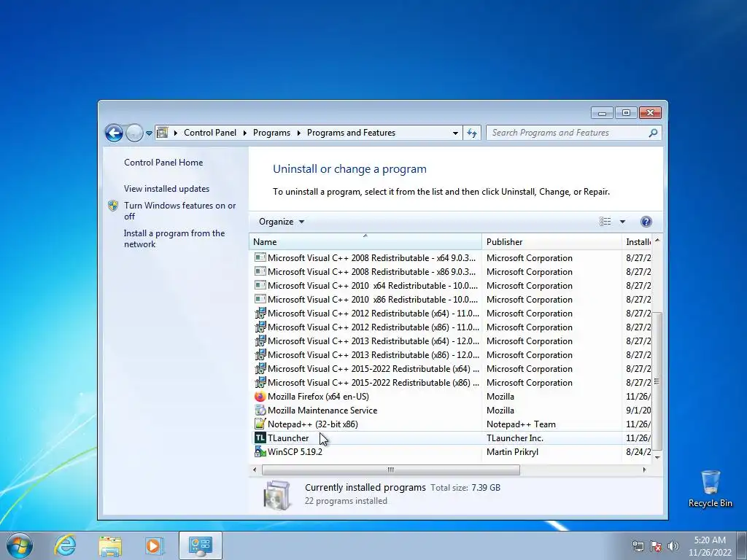The image size is (747, 560).
Task: Open Control Panel Home link
Action: (x=163, y=163)
